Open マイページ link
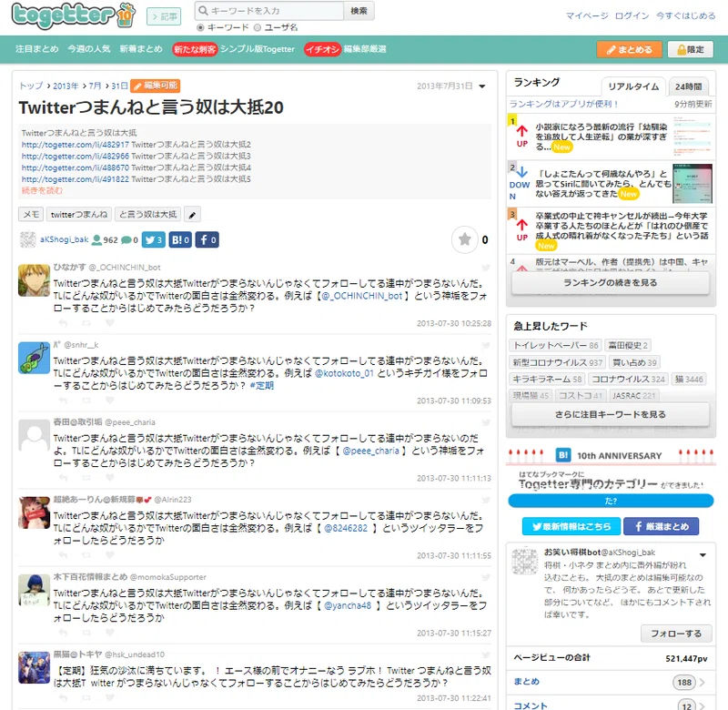 pos(587,15)
